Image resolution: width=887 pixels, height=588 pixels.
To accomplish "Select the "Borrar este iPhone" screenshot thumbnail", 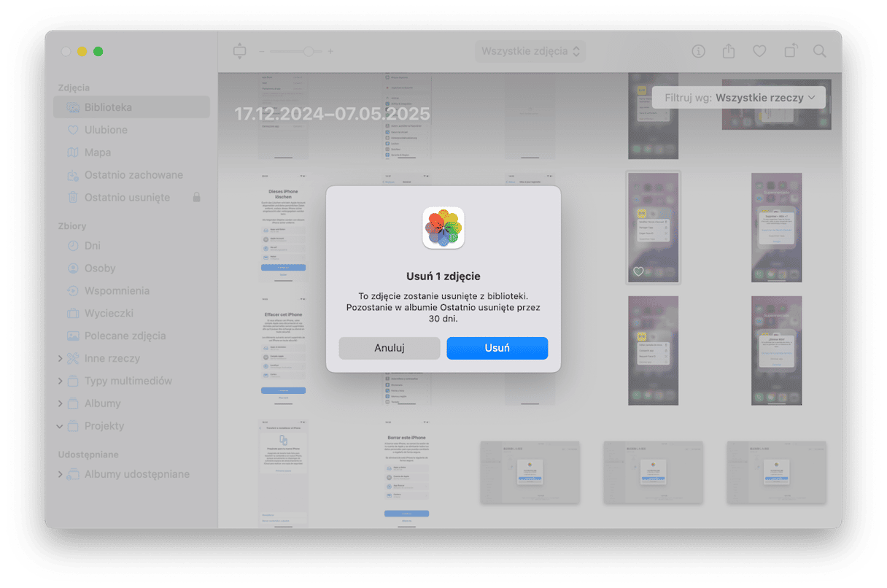I will pyautogui.click(x=406, y=472).
